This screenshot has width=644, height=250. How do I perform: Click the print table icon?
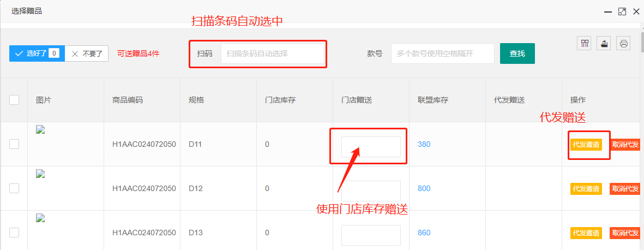coord(623,43)
